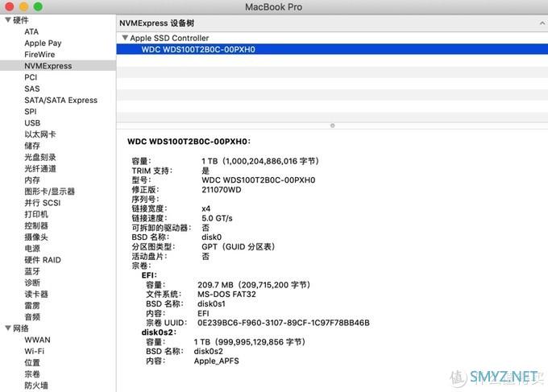Viewport: 548px width, 392px height.
Task: Click the EFI volume heading
Action: pyautogui.click(x=149, y=275)
